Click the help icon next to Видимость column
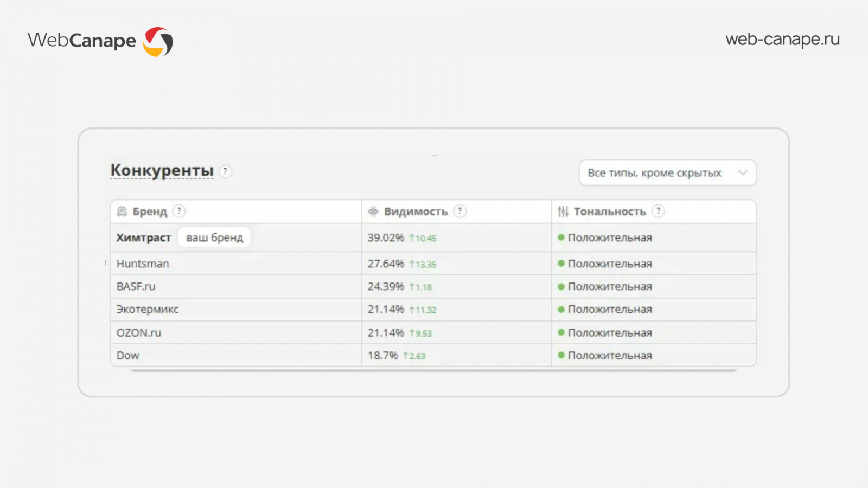868x488 pixels. point(459,211)
